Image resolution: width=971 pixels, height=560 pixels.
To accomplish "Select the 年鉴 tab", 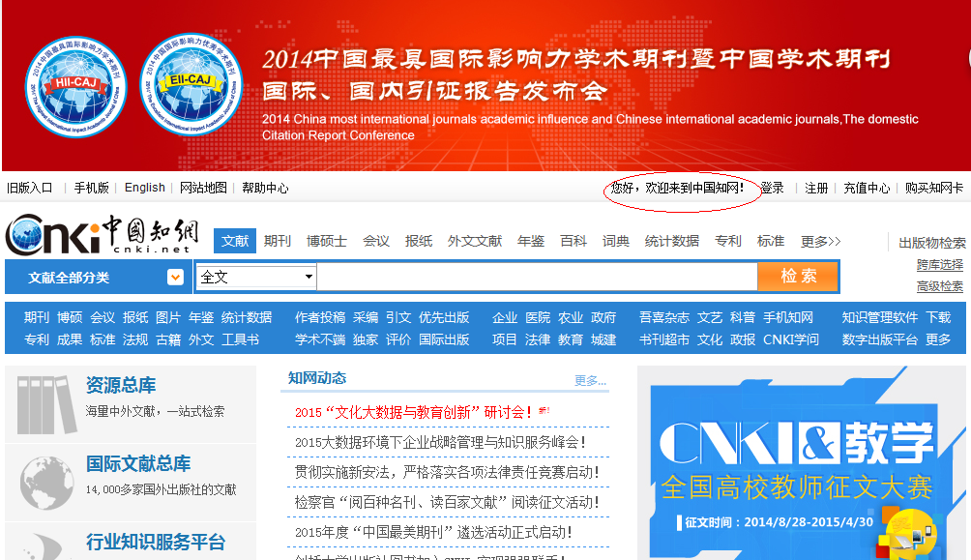I will (531, 241).
